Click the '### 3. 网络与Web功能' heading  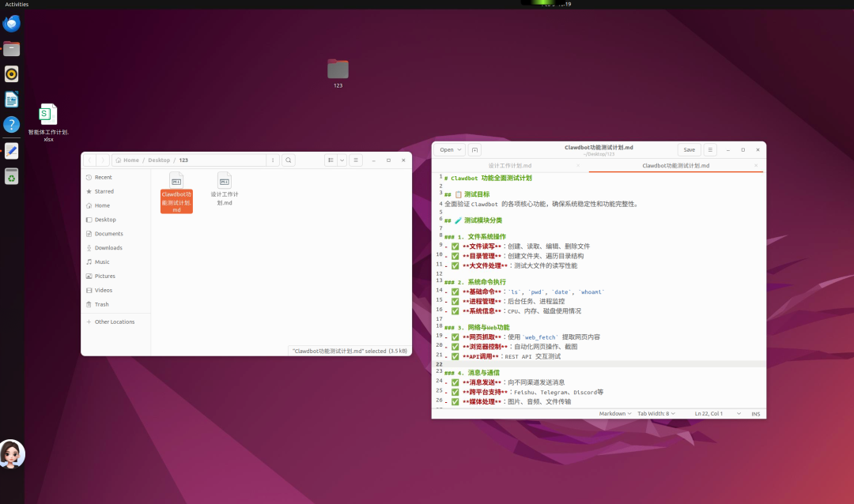[477, 328]
